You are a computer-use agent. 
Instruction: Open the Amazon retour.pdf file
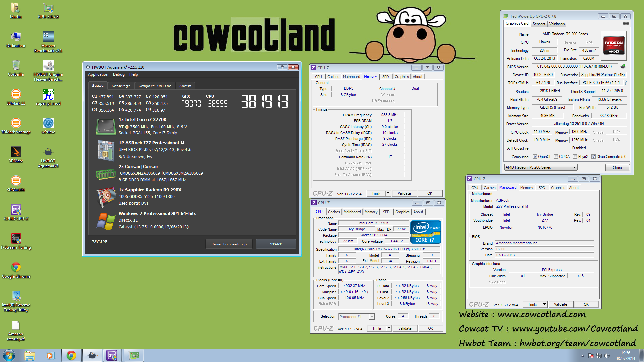point(16,330)
